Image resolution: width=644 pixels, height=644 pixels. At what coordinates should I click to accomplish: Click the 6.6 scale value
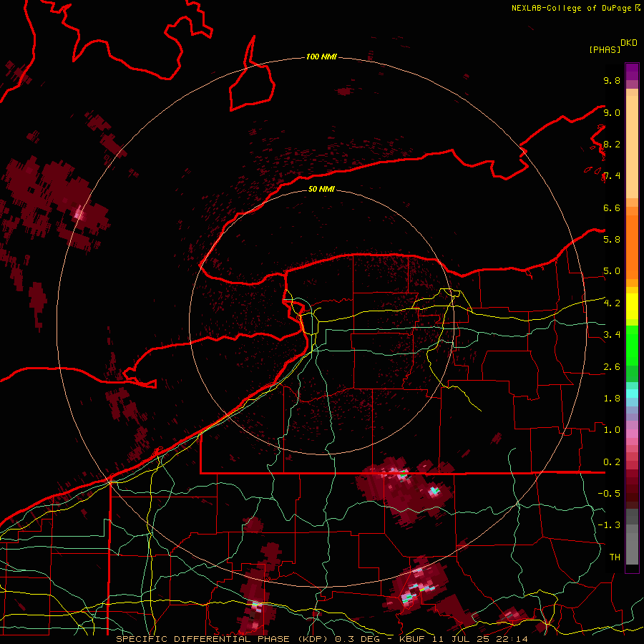tap(612, 208)
